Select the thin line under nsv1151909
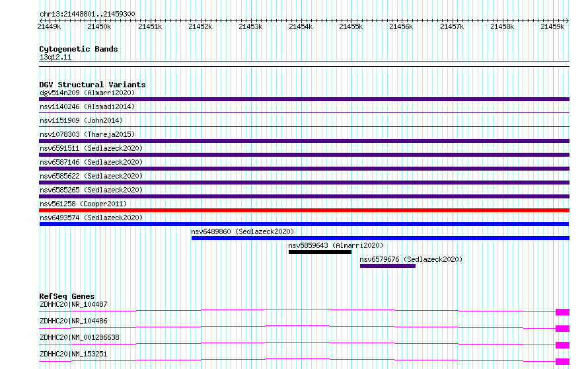The image size is (588, 369). pos(304,126)
